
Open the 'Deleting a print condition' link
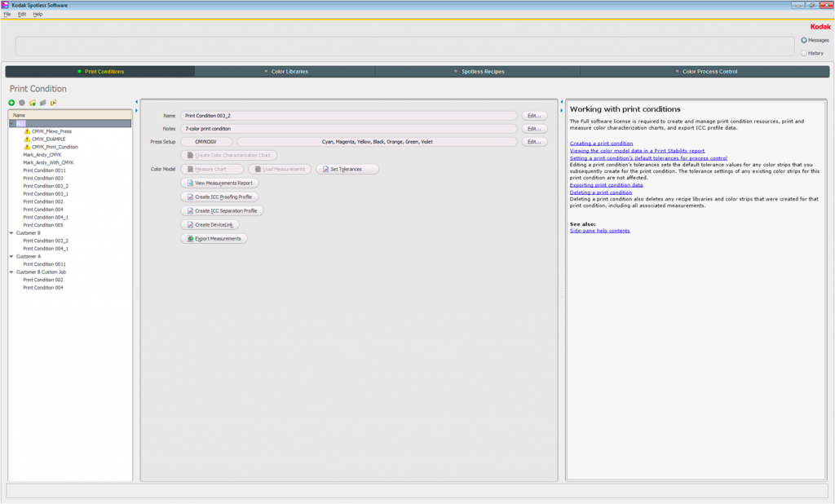pos(601,192)
